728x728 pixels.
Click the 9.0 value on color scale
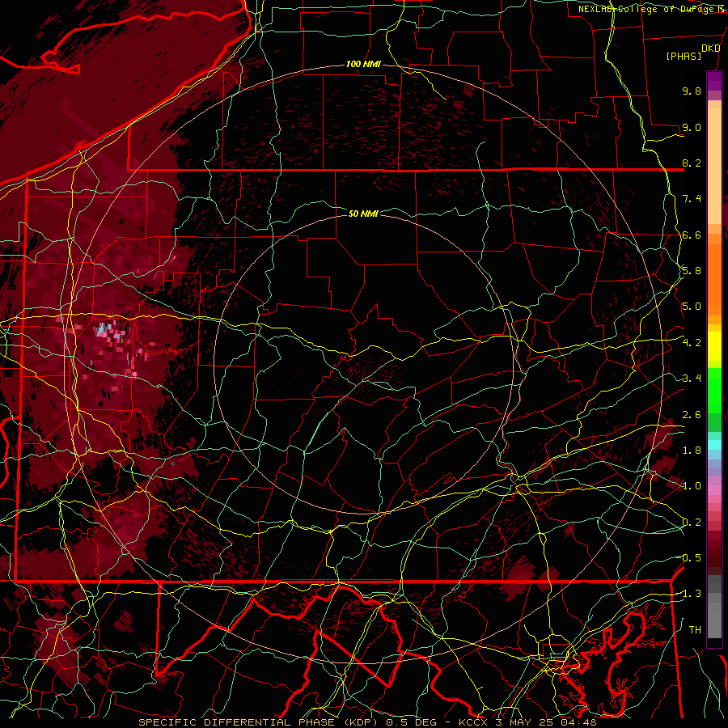click(x=692, y=127)
